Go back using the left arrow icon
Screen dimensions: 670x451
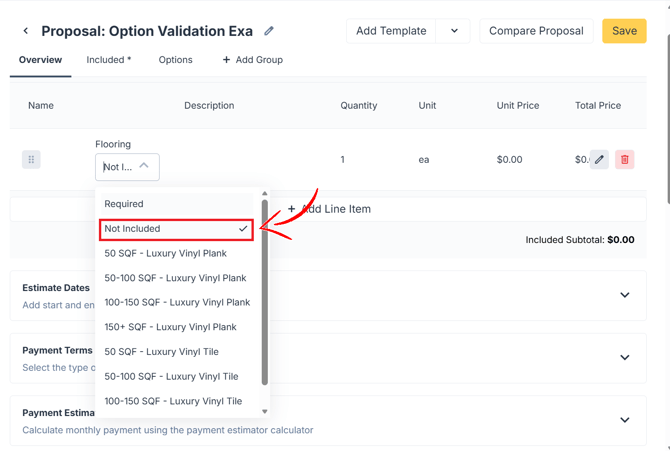[x=26, y=31]
